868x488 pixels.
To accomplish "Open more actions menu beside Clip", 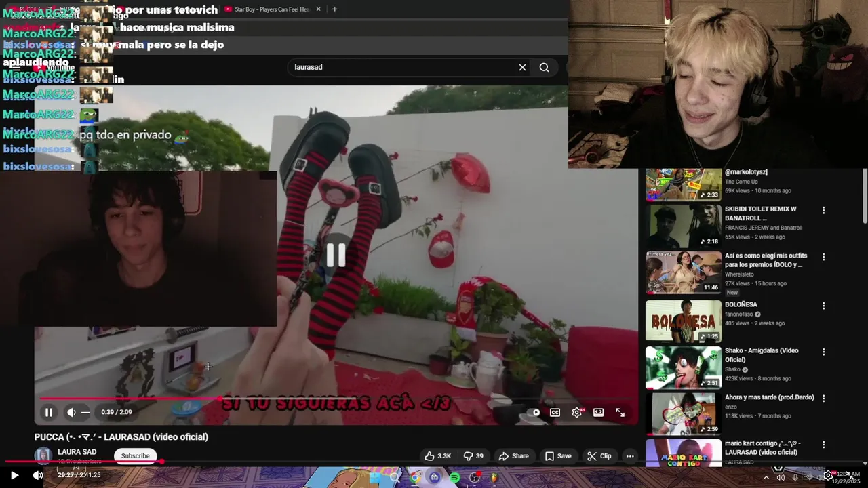I will coord(630,456).
